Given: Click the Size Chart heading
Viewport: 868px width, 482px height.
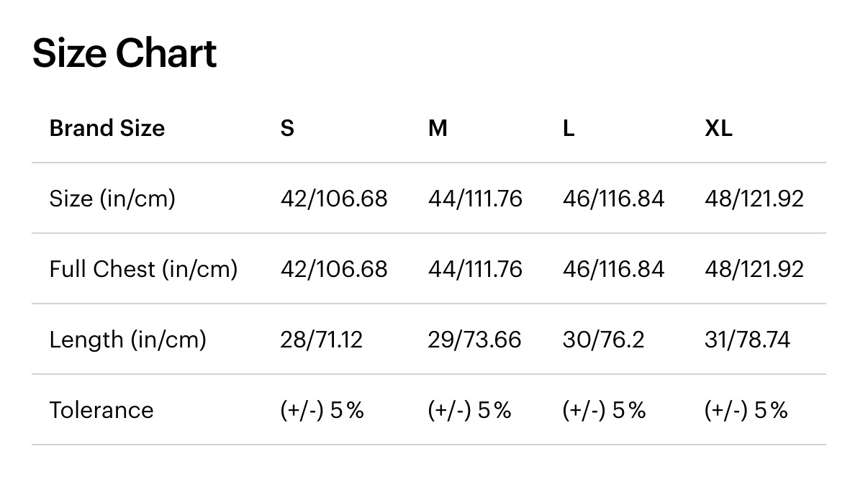Looking at the screenshot, I should (x=125, y=54).
